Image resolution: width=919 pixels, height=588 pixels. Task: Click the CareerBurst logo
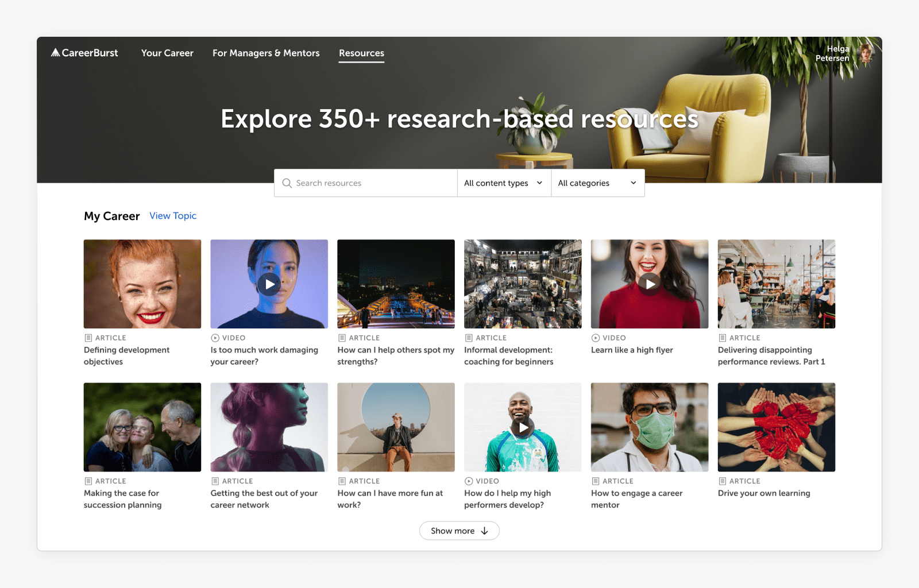(84, 53)
